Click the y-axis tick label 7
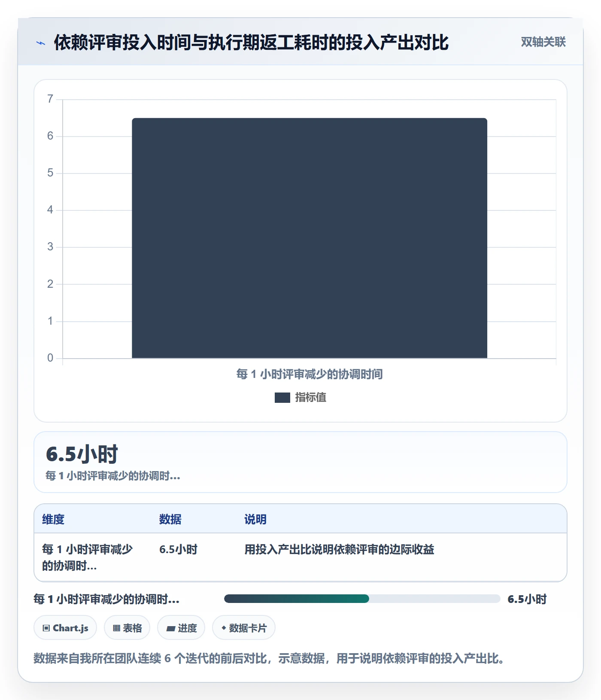This screenshot has width=601, height=700. [x=50, y=99]
